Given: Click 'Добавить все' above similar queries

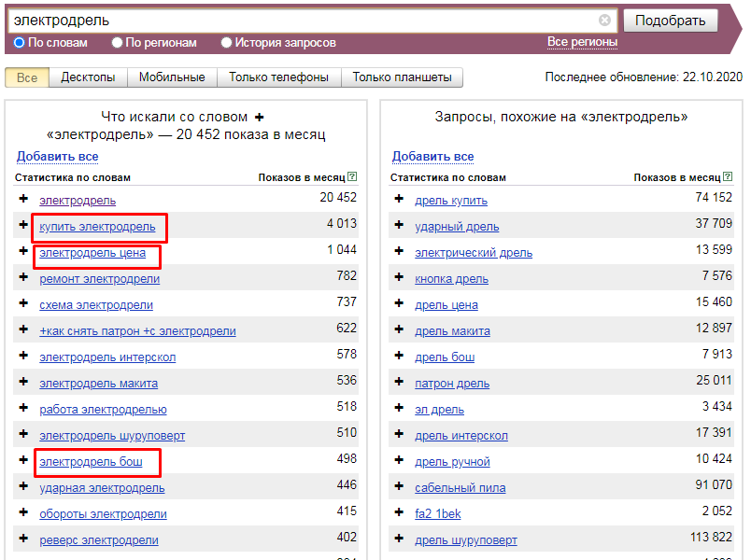Looking at the screenshot, I should tap(432, 157).
